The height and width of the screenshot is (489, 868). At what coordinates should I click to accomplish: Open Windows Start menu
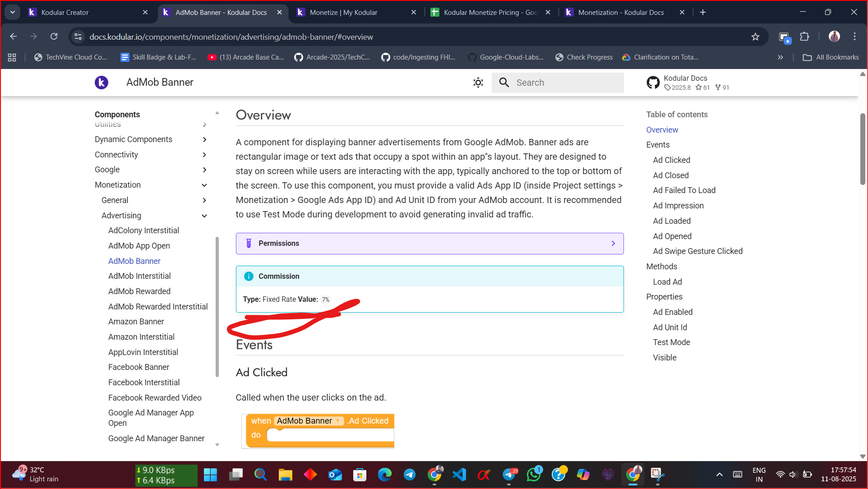click(x=210, y=475)
